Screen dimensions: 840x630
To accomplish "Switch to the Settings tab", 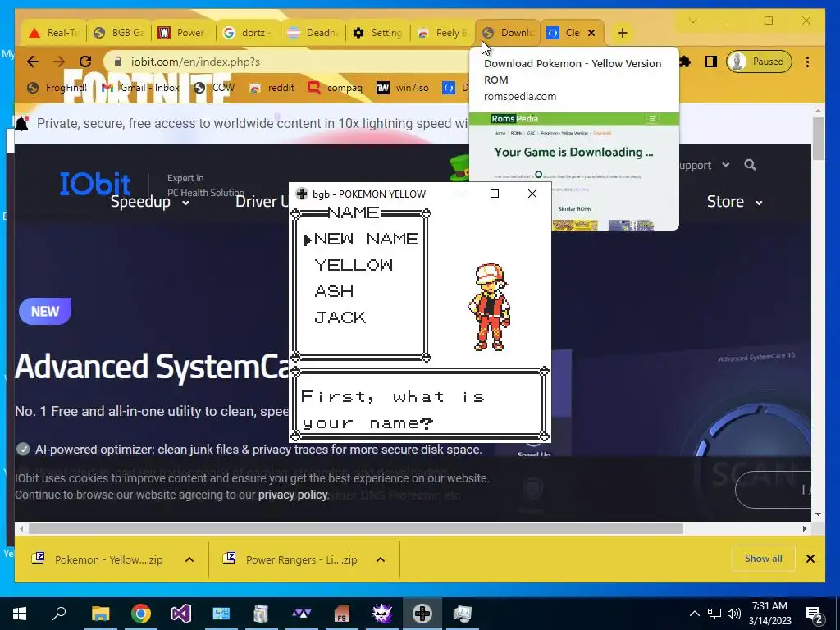I will pos(378,33).
